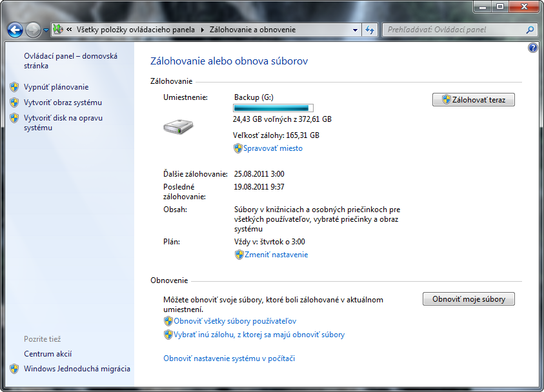Image resolution: width=544 pixels, height=392 pixels.
Task: Click shield icon beside Vytvoriť disk na opravu
Action: click(x=14, y=118)
